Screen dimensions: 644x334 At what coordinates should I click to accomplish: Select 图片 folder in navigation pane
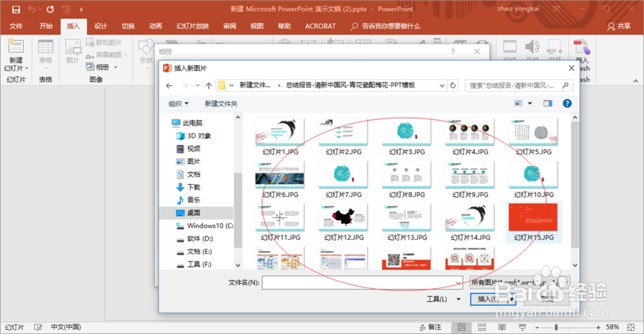188,162
